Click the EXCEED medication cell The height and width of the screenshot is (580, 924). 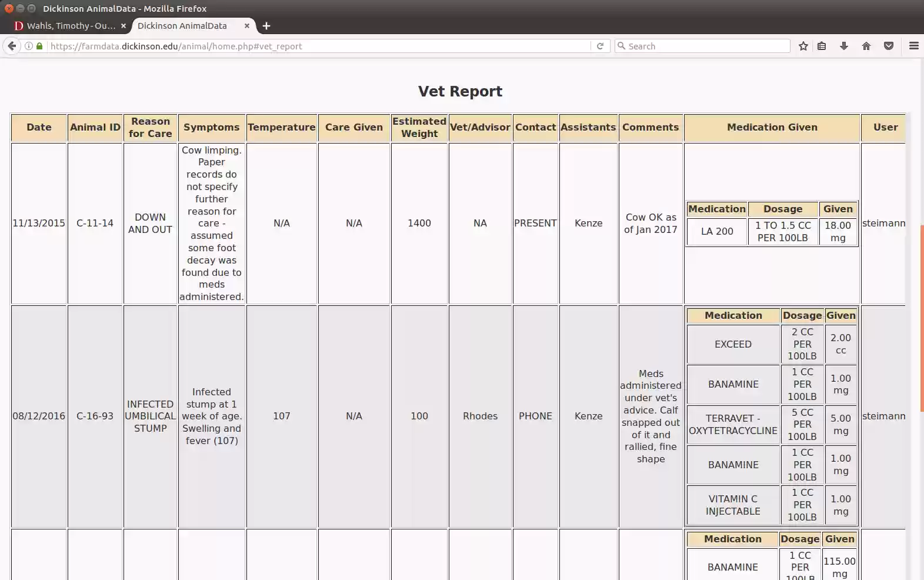pos(733,344)
